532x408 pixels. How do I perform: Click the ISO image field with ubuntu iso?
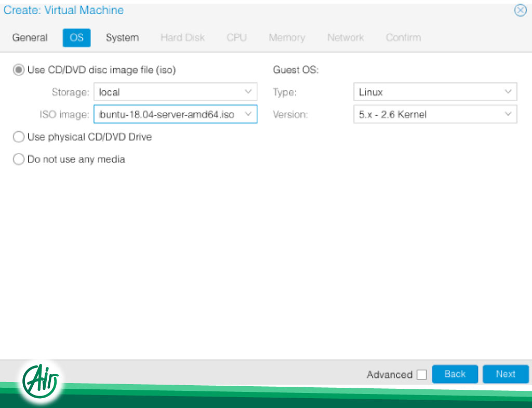point(175,114)
